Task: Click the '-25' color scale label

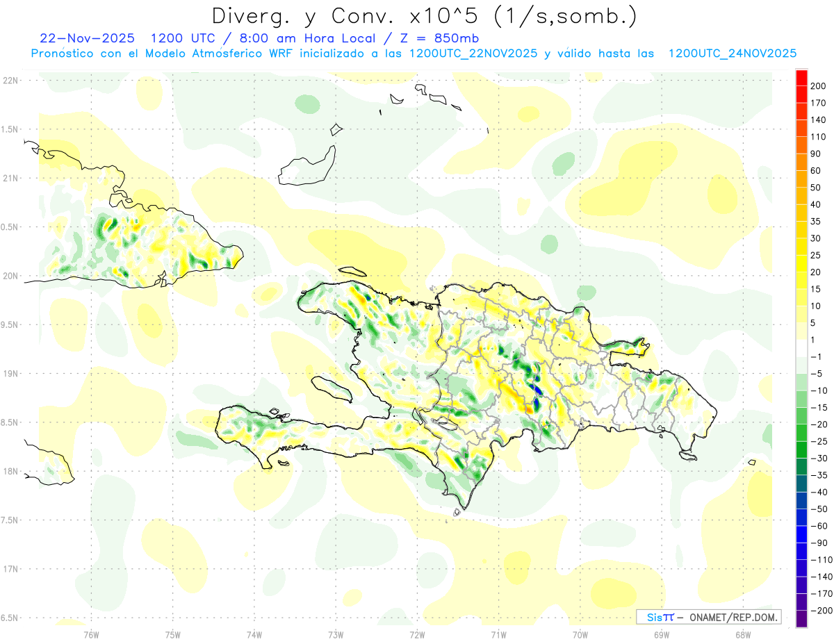Action: [x=819, y=441]
